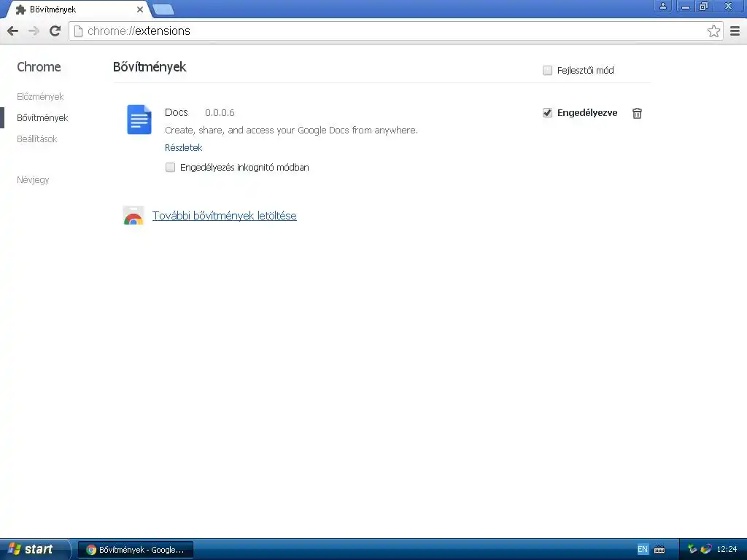Image resolution: width=747 pixels, height=560 pixels.
Task: Click the version number 0.0.0.6
Action: click(x=220, y=113)
